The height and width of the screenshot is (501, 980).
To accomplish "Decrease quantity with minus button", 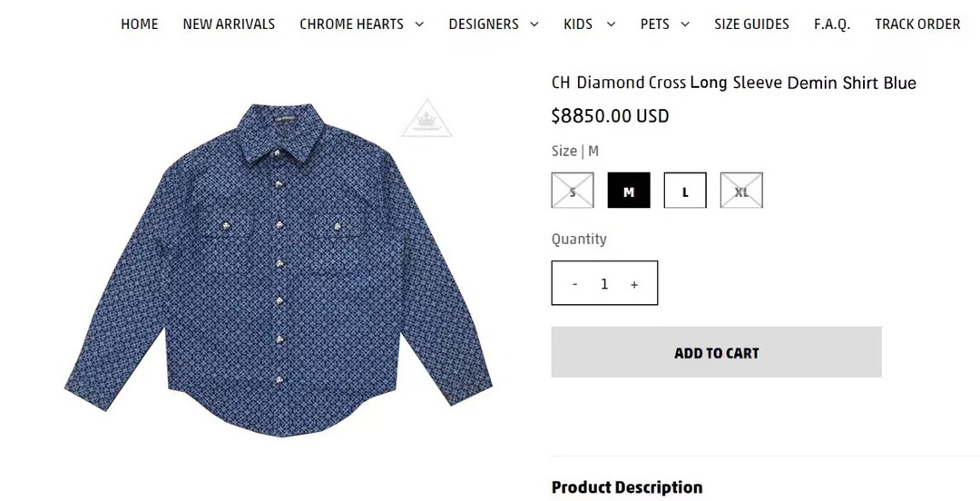I will pyautogui.click(x=574, y=284).
